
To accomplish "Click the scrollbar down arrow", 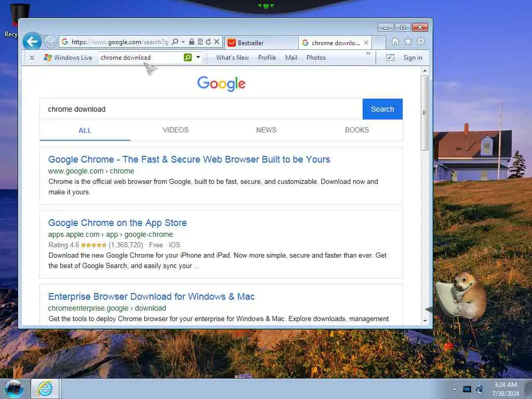I will [425, 321].
